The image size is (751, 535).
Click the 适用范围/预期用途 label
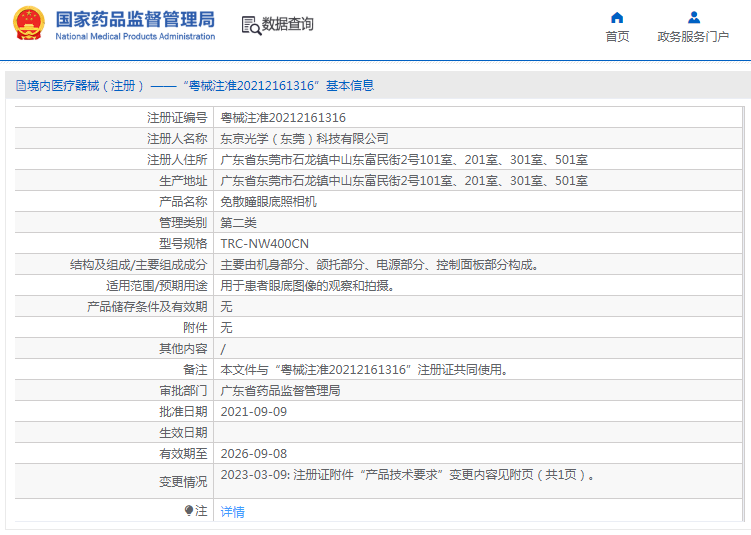pyautogui.click(x=157, y=286)
